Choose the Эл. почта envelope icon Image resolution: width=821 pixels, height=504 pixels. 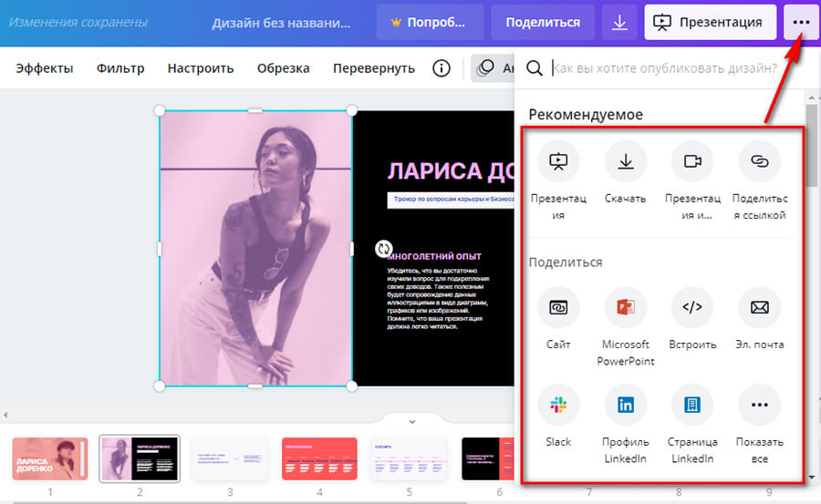coord(759,308)
